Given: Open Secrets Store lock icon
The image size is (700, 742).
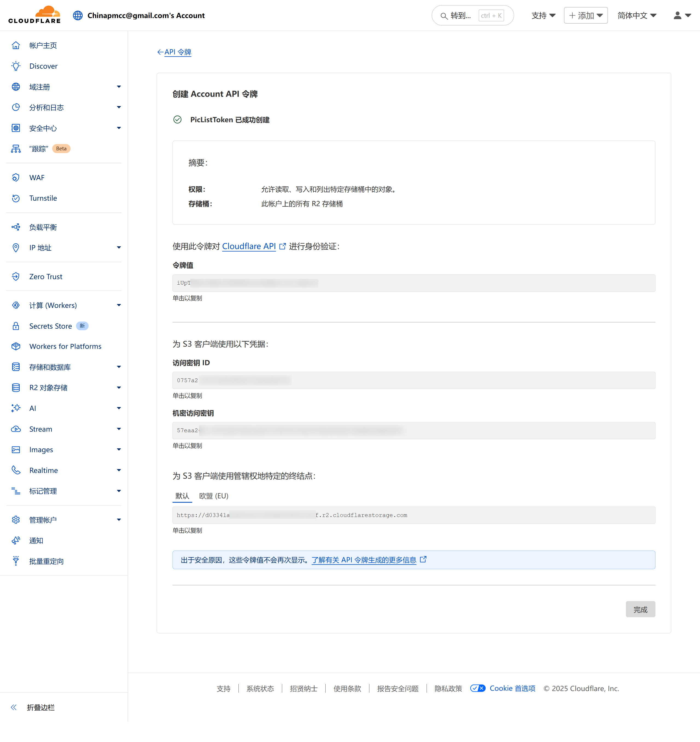Looking at the screenshot, I should [16, 326].
